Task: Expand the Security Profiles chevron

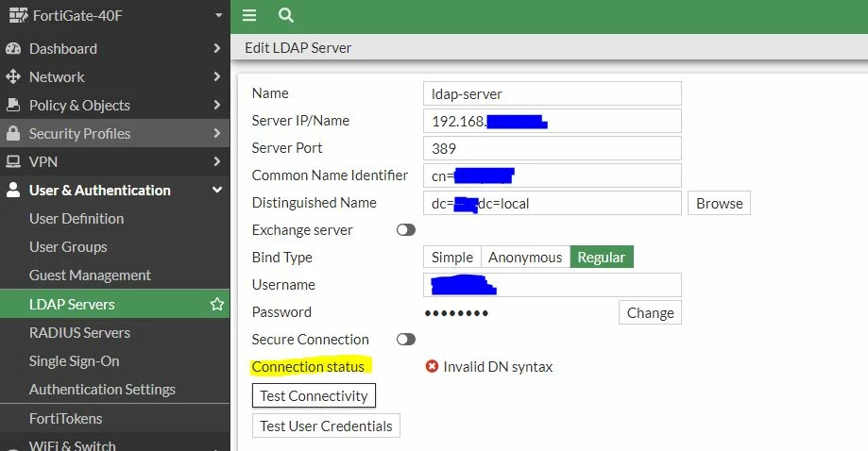Action: (217, 133)
